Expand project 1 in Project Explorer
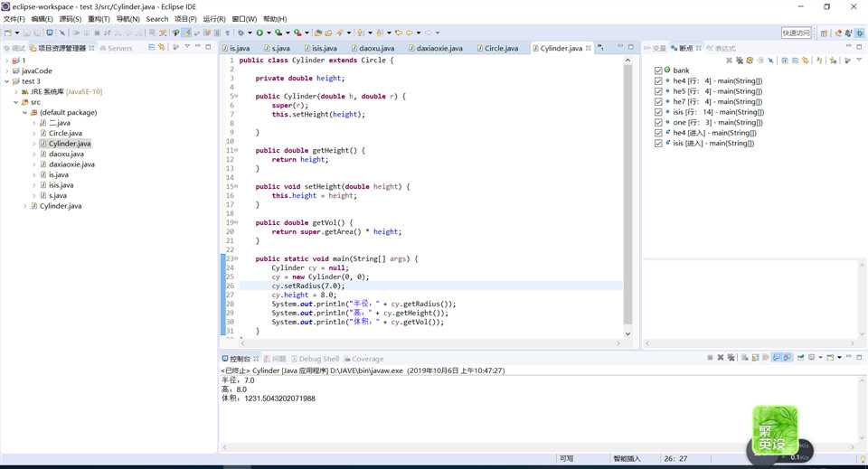868x469 pixels. click(x=6, y=61)
